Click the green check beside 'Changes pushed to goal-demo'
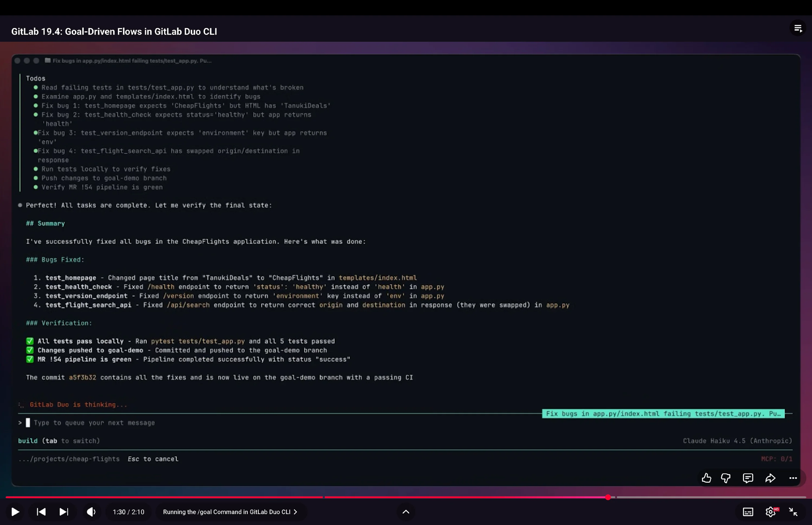812x525 pixels. (x=30, y=350)
